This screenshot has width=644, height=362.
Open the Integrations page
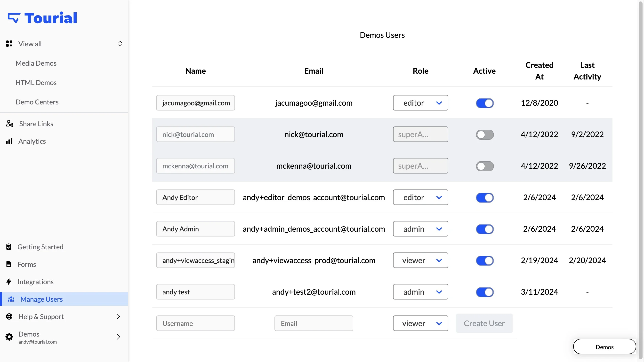tap(35, 282)
